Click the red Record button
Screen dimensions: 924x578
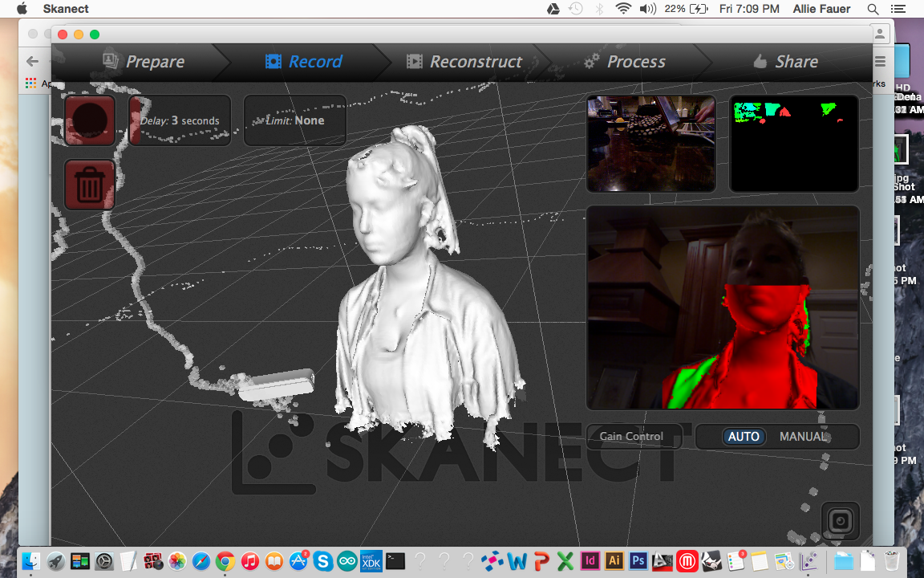[x=90, y=120]
